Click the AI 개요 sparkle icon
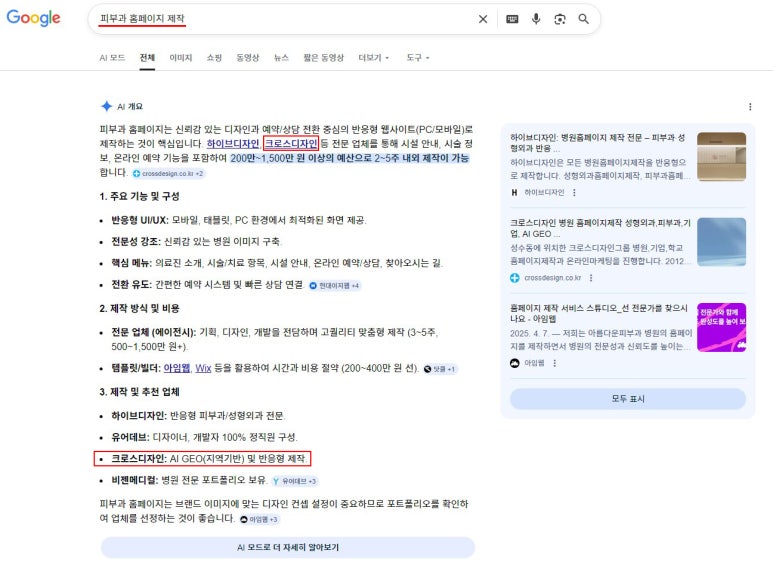Image resolution: width=773 pixels, height=566 pixels. coord(106,106)
